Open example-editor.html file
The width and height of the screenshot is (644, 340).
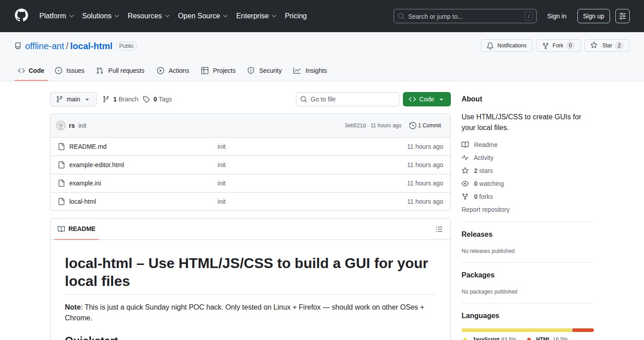click(x=97, y=165)
